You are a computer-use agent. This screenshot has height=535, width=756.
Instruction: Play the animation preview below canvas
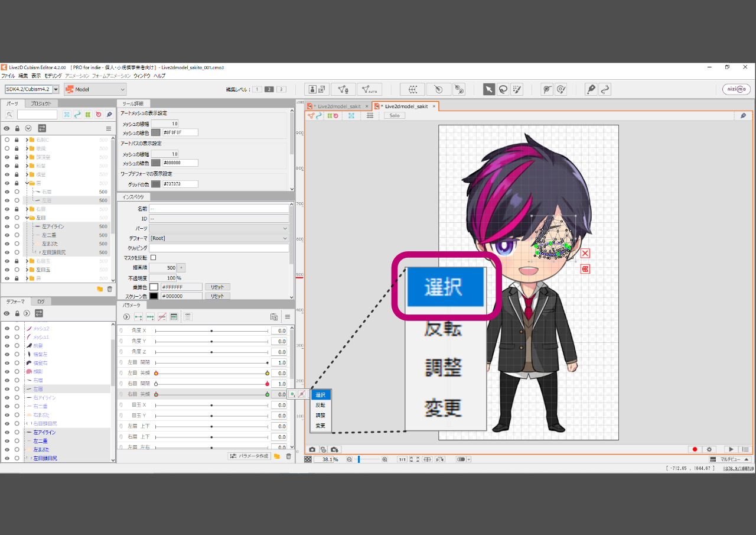pyautogui.click(x=731, y=450)
